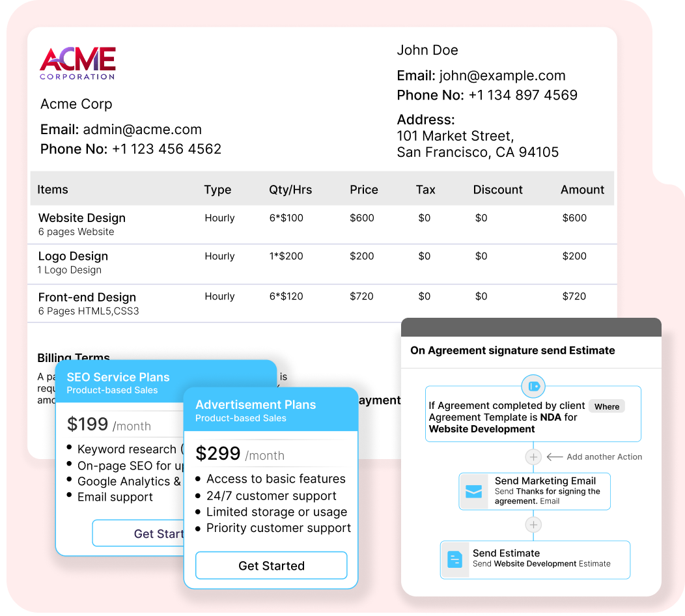Open the Website Design line item
The image size is (685, 616).
82,218
